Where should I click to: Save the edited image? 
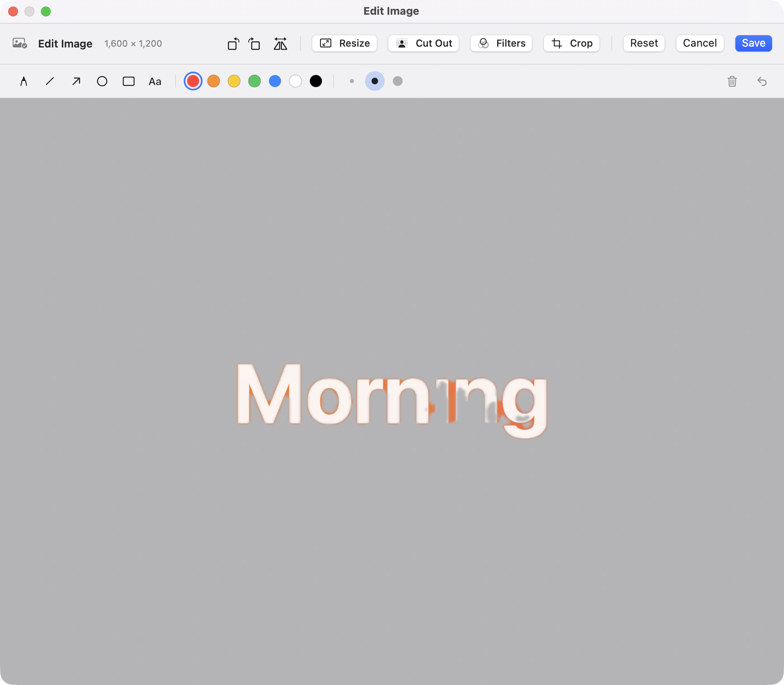(x=753, y=43)
